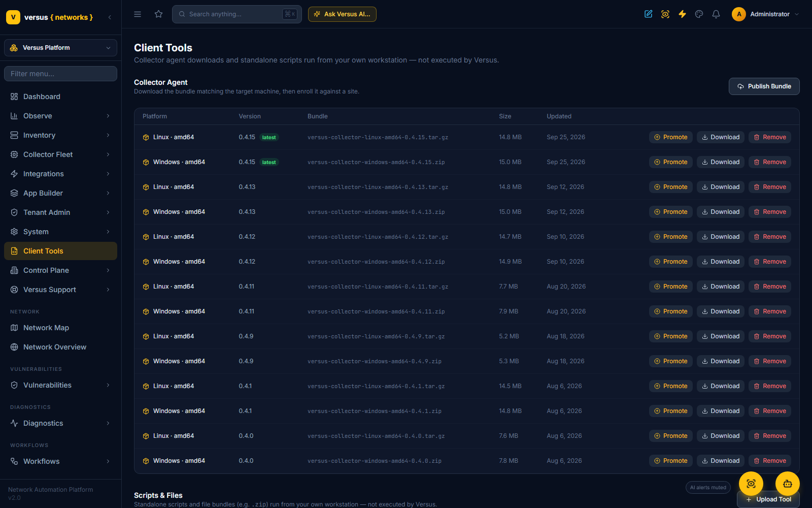Click the lightning bolt icon in header
The width and height of the screenshot is (812, 508).
[682, 14]
